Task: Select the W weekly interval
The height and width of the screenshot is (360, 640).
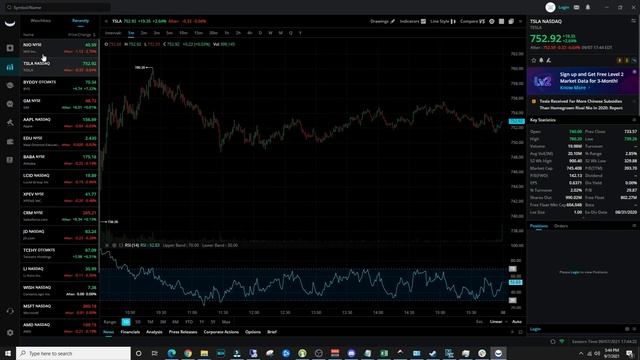Action: coord(270,33)
